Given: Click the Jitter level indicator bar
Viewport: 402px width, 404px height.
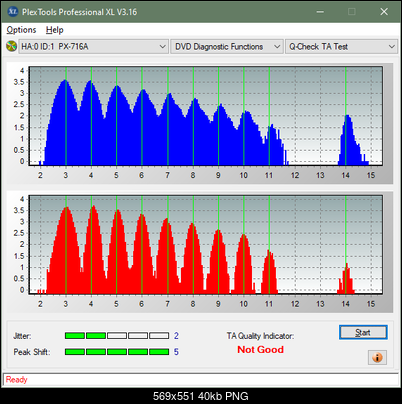Looking at the screenshot, I should coord(117,335).
